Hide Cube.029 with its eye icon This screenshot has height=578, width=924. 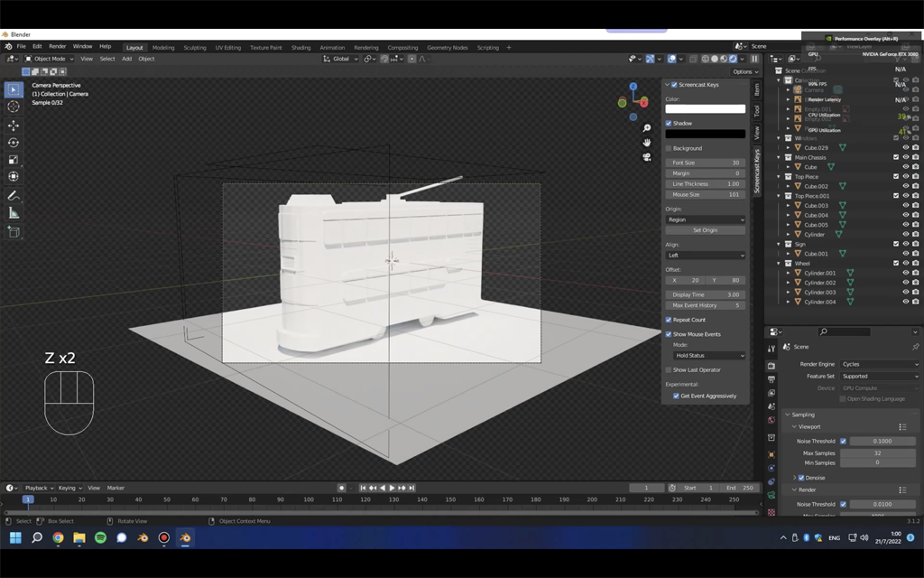pyautogui.click(x=906, y=148)
